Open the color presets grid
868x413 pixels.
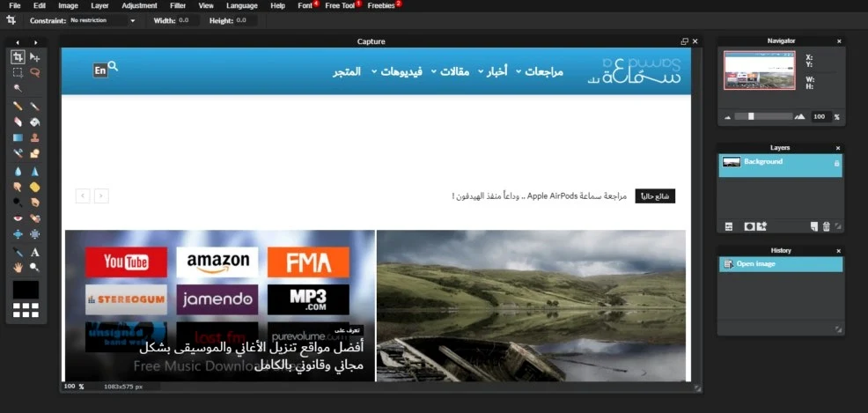[x=26, y=310]
